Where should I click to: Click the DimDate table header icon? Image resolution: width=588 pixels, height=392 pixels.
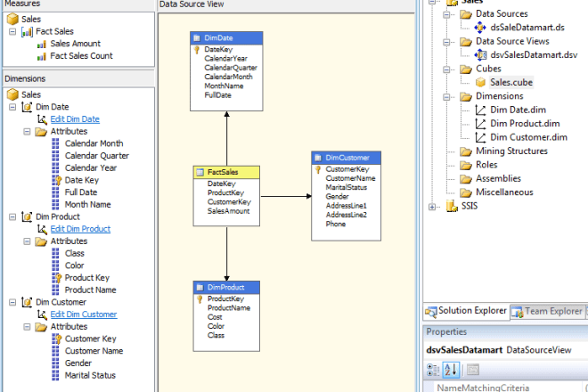197,38
